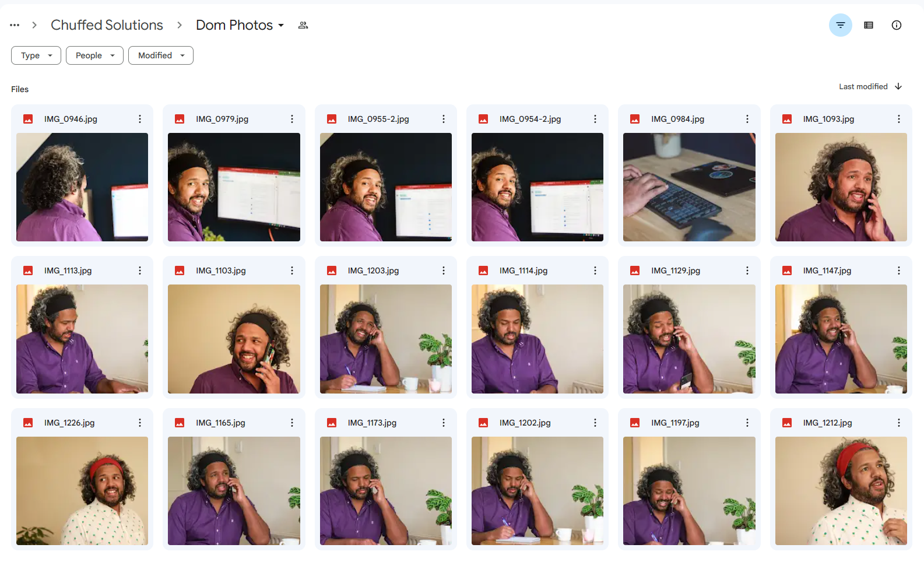Select the IMG_0946.jpg photo thumbnail
Viewport: 924px width, 562px height.
click(82, 187)
